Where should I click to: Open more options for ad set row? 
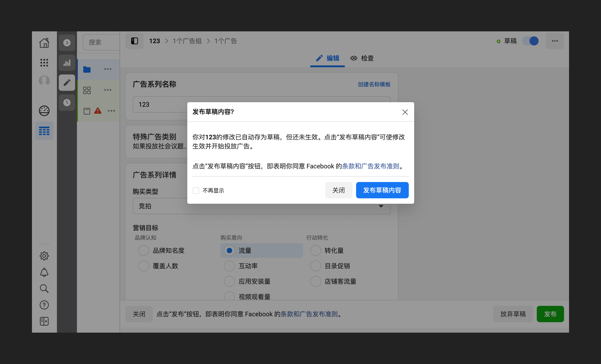click(x=108, y=90)
